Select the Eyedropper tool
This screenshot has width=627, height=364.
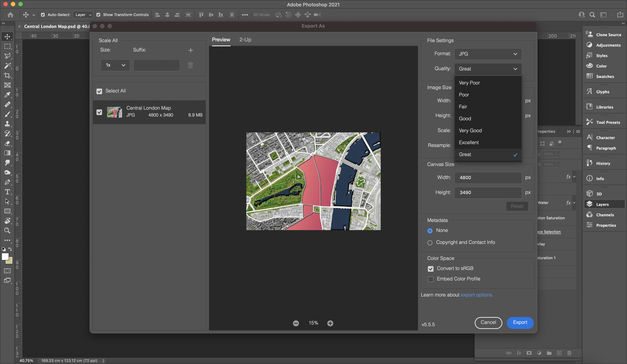pyautogui.click(x=7, y=95)
